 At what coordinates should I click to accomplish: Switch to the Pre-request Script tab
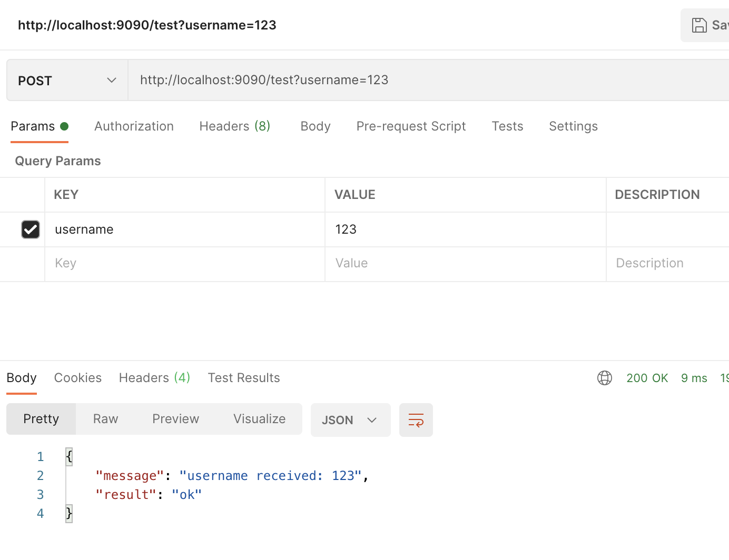(411, 126)
